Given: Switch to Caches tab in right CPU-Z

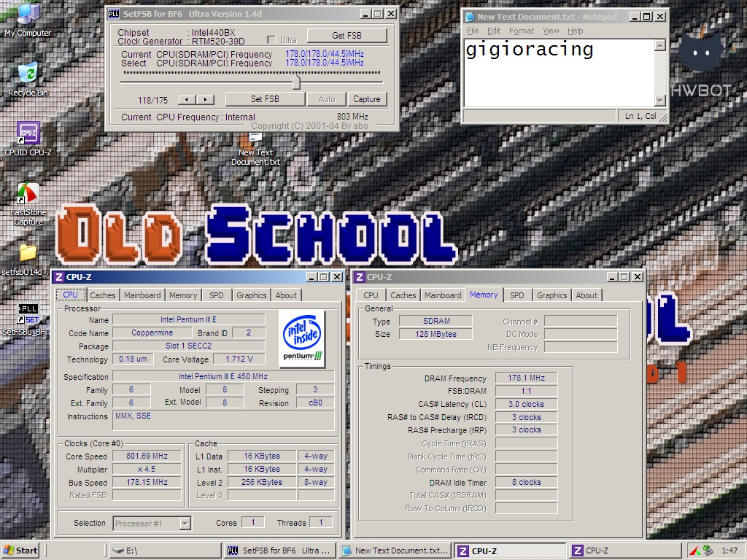Looking at the screenshot, I should tap(403, 295).
